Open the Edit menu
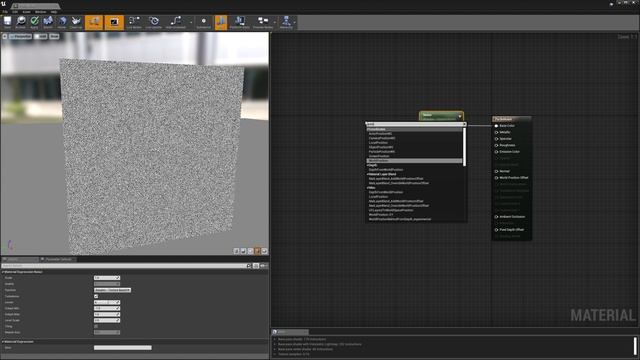Image resolution: width=640 pixels, height=360 pixels. point(15,12)
